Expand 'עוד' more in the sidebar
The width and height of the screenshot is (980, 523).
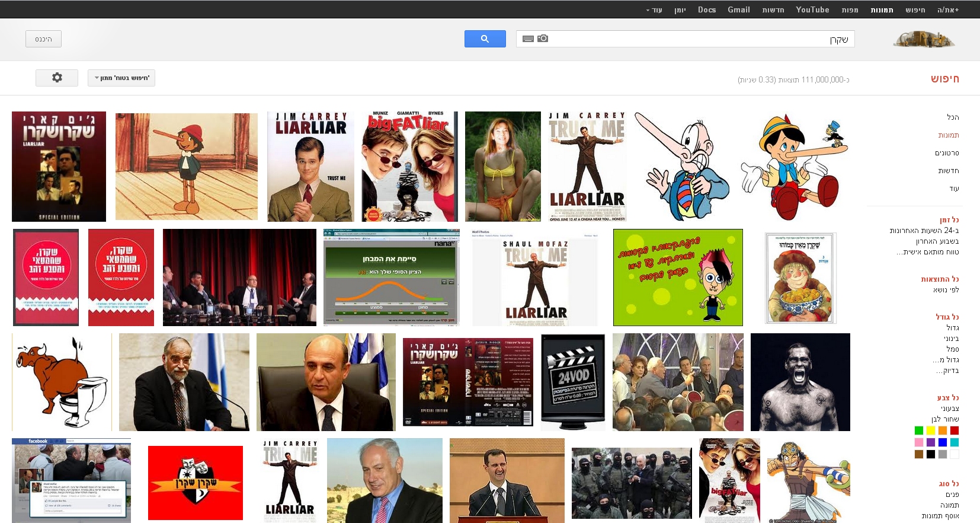954,189
